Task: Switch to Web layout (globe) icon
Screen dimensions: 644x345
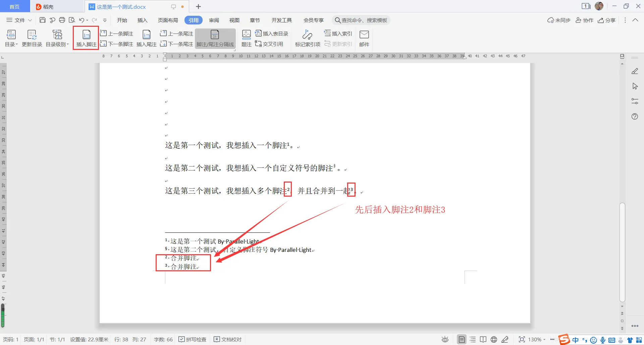Action: pos(494,339)
